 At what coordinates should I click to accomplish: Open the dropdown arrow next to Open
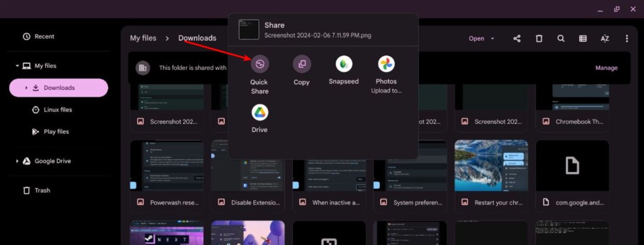tap(492, 38)
